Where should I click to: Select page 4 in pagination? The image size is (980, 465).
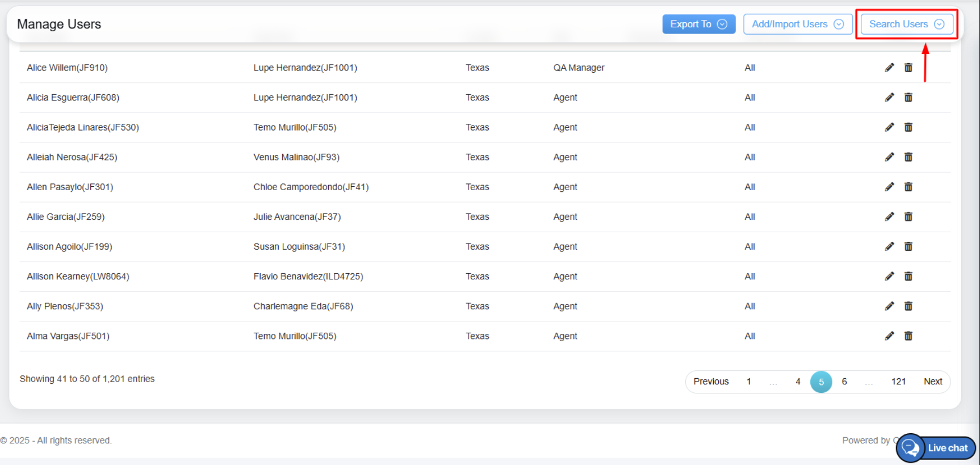(798, 382)
